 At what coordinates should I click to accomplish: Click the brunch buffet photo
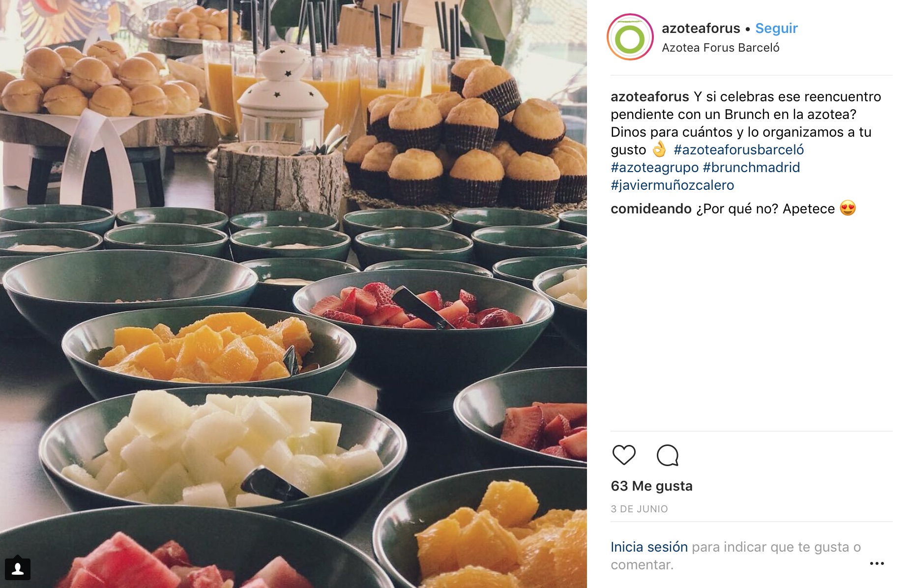293,294
